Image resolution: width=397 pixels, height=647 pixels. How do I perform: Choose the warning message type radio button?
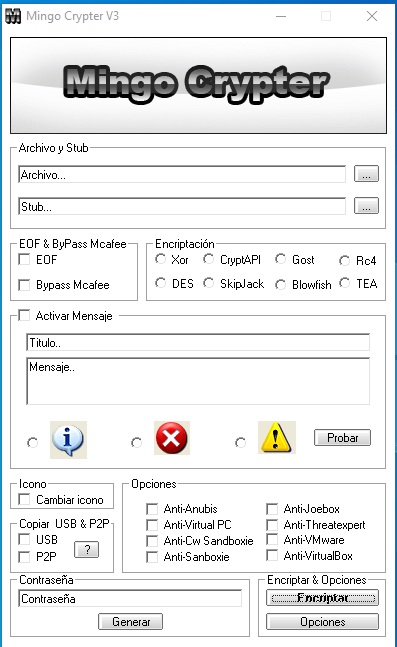(241, 442)
